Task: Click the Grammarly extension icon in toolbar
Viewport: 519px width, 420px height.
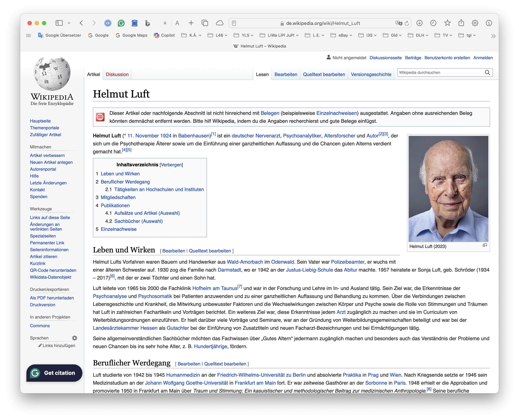Action: click(121, 23)
